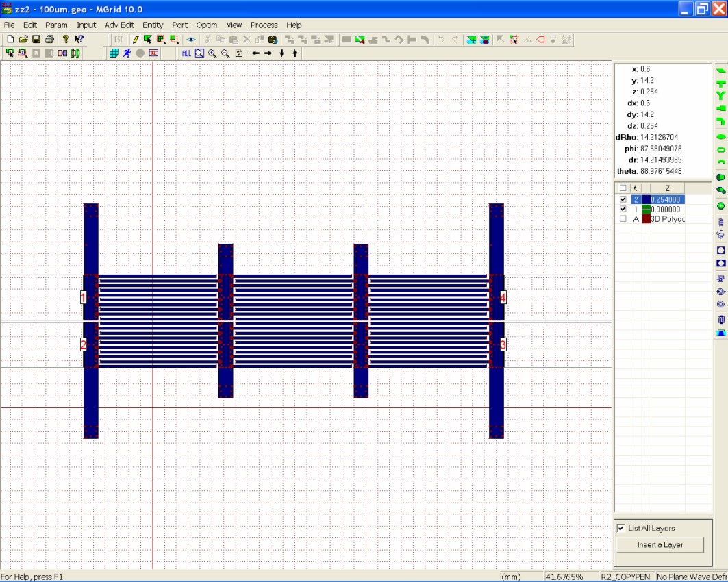Select the yellow pencil draw tool

(135, 40)
